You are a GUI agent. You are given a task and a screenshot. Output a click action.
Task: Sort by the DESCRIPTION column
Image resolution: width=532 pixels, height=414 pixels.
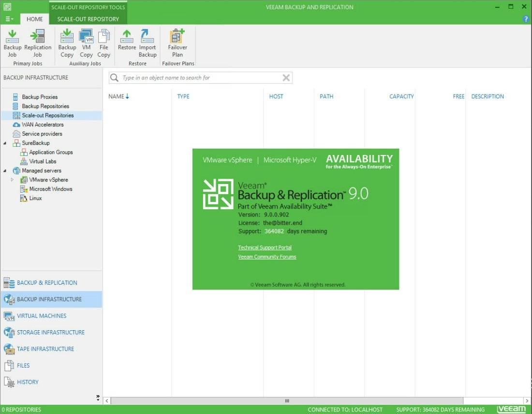click(488, 96)
